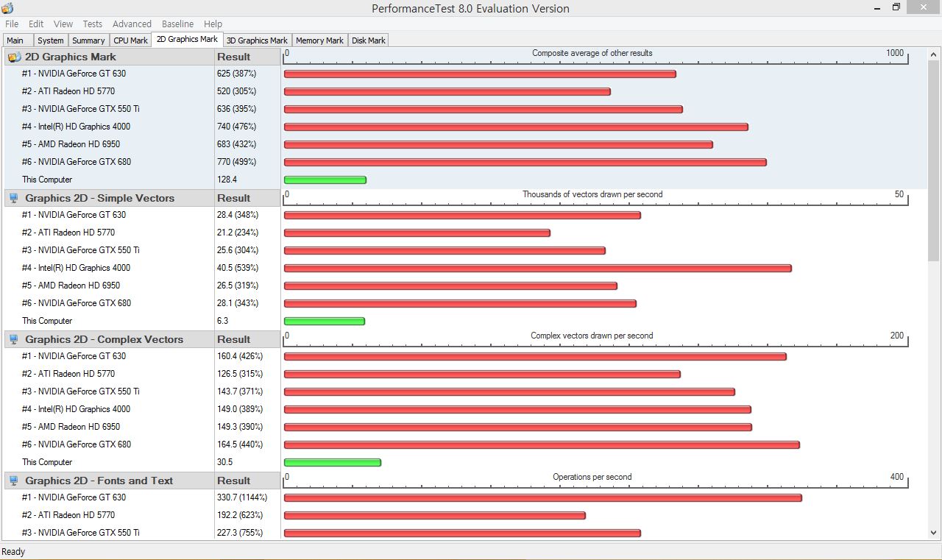This screenshot has height=560, width=942.
Task: Click result value 126.5 (315%)
Action: pyautogui.click(x=240, y=374)
